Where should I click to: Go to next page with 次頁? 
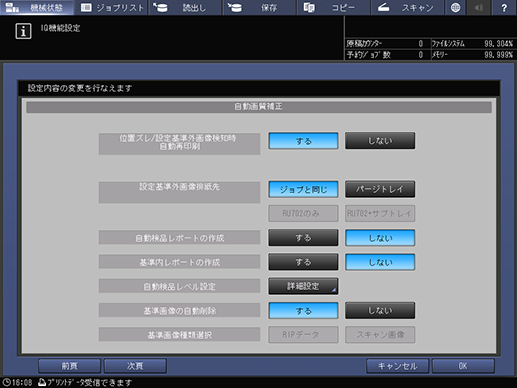[x=135, y=366]
